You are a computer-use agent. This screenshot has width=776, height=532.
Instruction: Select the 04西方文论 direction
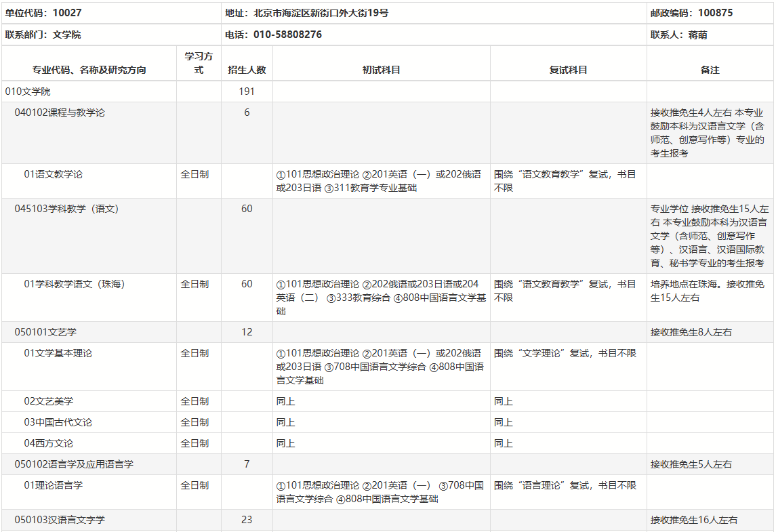(48, 443)
